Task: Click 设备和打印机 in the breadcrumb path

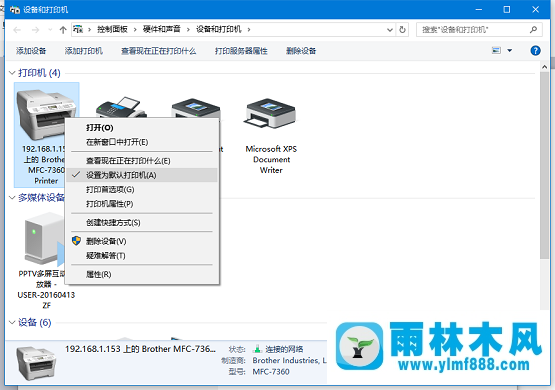Action: click(x=219, y=29)
